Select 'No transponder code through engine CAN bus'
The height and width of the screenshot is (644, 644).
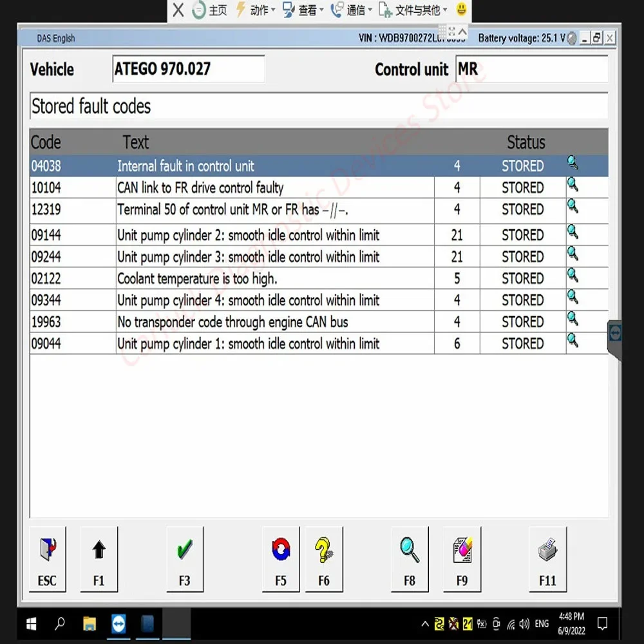232,323
